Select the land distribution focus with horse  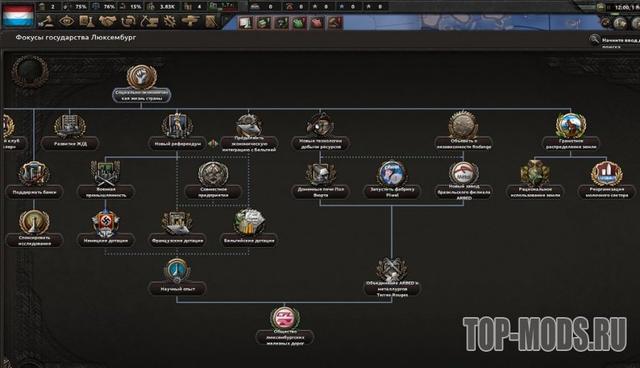point(571,131)
